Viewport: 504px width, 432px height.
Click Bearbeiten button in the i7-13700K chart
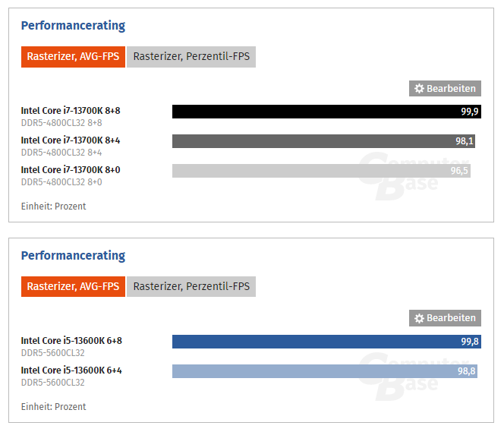445,88
